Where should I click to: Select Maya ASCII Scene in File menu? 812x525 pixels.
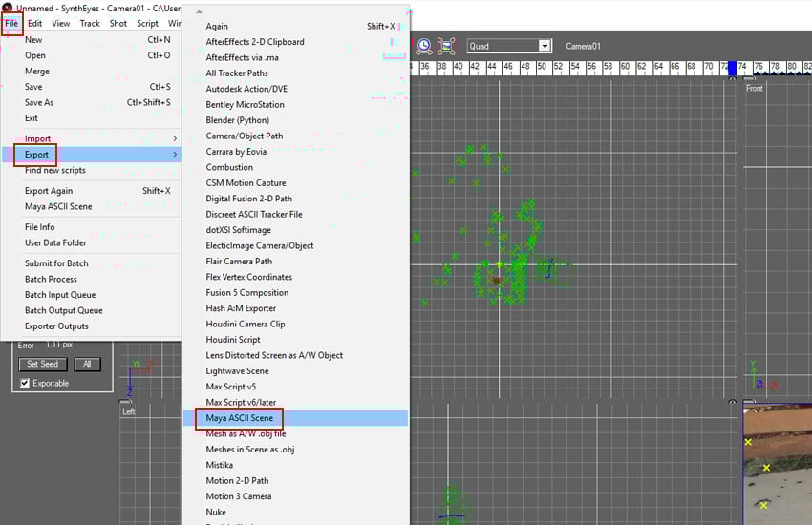[x=92, y=206]
